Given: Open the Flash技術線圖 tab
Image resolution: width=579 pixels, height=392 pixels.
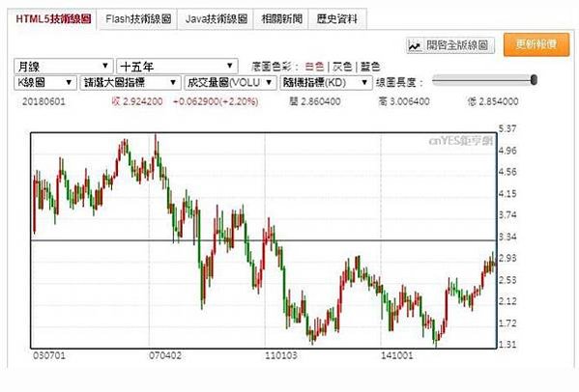Looking at the screenshot, I should (x=138, y=18).
